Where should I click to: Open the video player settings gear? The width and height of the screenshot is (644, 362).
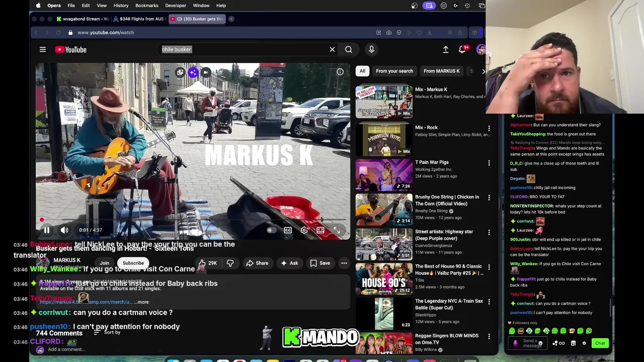click(304, 230)
